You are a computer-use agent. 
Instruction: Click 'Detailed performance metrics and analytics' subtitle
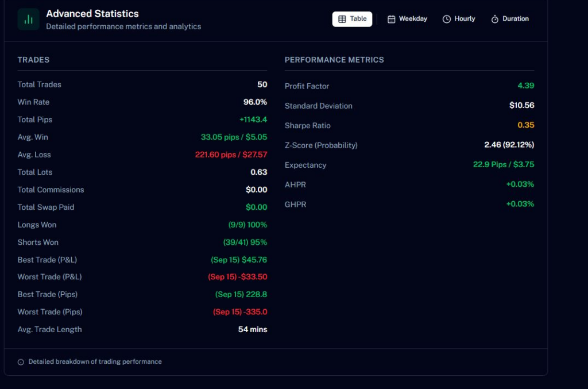[x=123, y=26]
